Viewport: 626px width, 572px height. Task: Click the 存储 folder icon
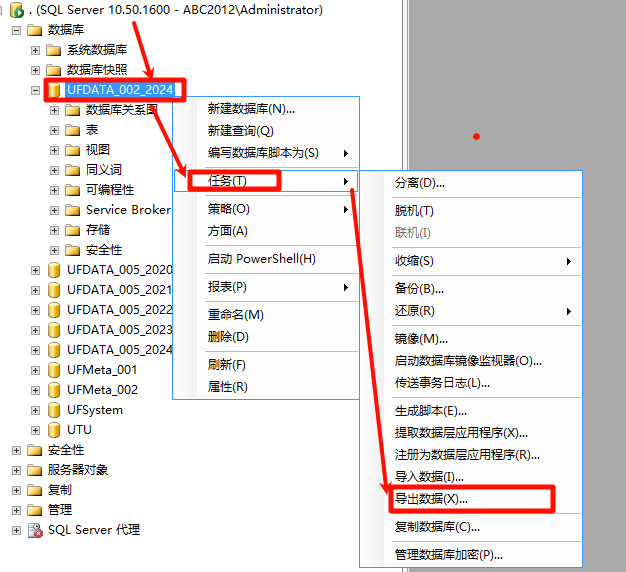pos(73,230)
